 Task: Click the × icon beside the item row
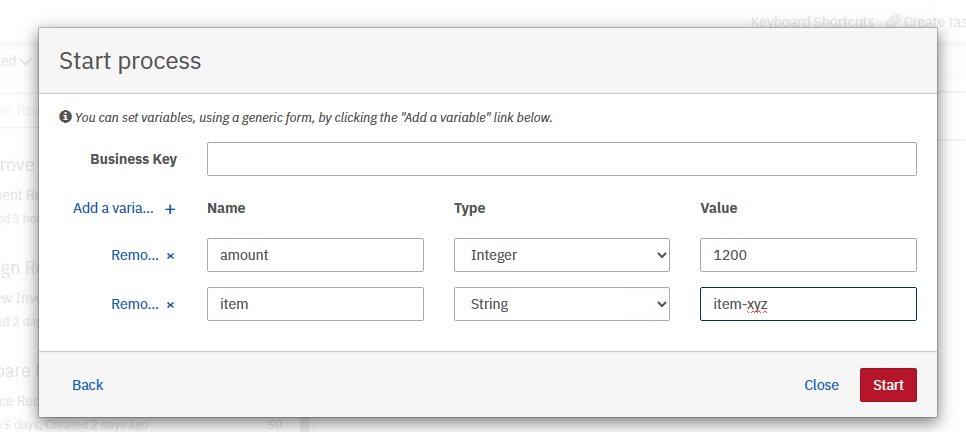pyautogui.click(x=170, y=304)
